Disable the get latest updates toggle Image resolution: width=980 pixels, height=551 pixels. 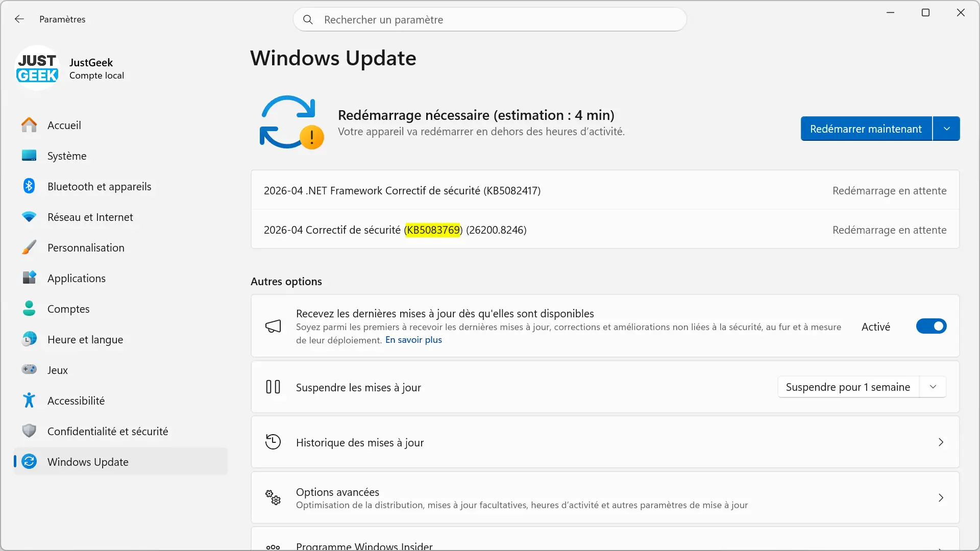(x=931, y=327)
